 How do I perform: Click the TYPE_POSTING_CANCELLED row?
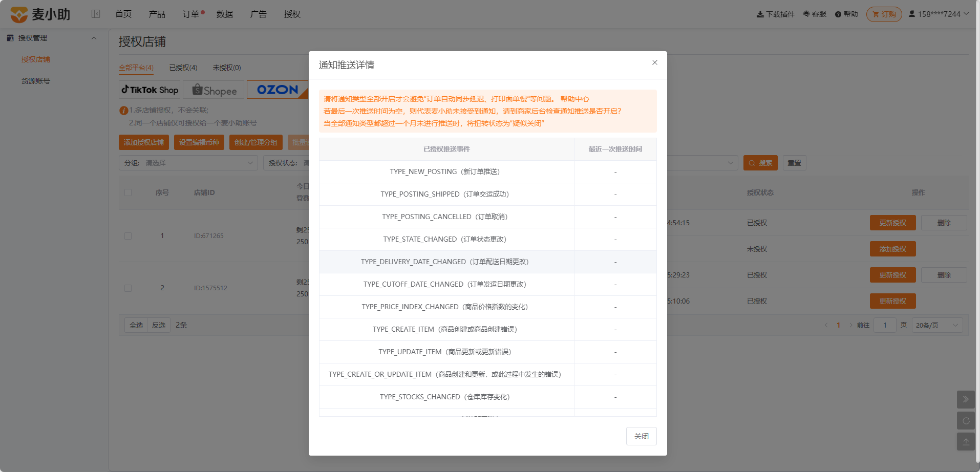[487, 217]
